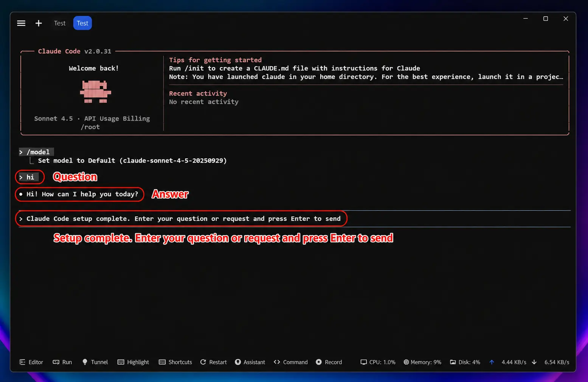The image size is (588, 382).
Task: Click the Restart circular arrow icon
Action: coord(203,362)
